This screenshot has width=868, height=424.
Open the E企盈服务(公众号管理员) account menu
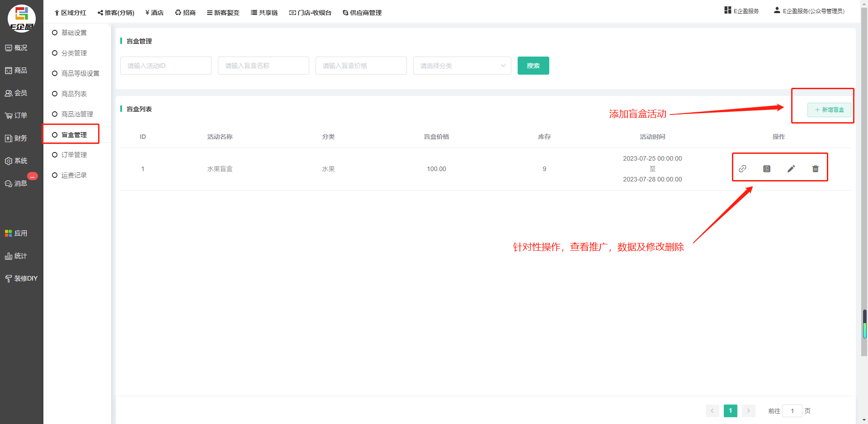click(x=809, y=11)
